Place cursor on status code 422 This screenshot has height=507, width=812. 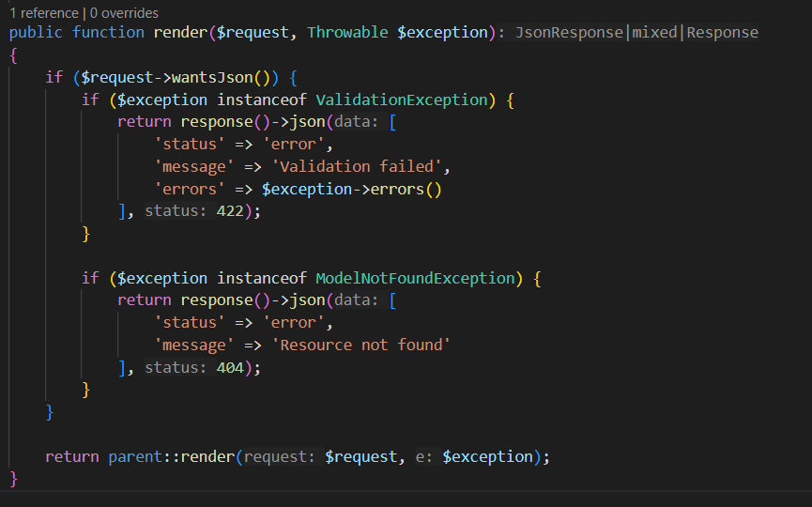[x=231, y=211]
